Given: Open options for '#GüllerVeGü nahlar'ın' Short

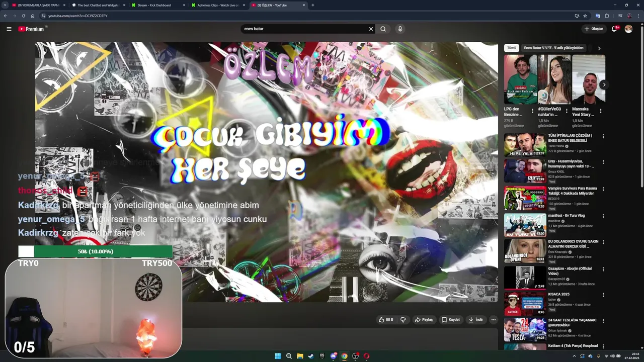Looking at the screenshot, I should pos(567,111).
